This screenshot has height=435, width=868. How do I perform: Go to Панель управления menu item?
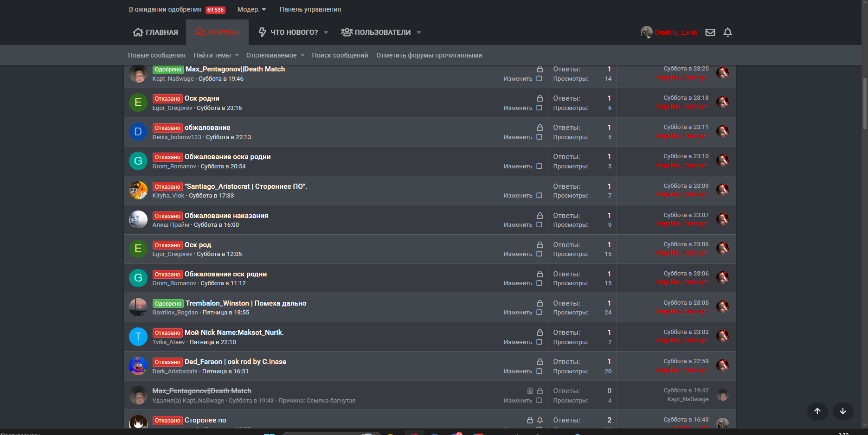[310, 9]
